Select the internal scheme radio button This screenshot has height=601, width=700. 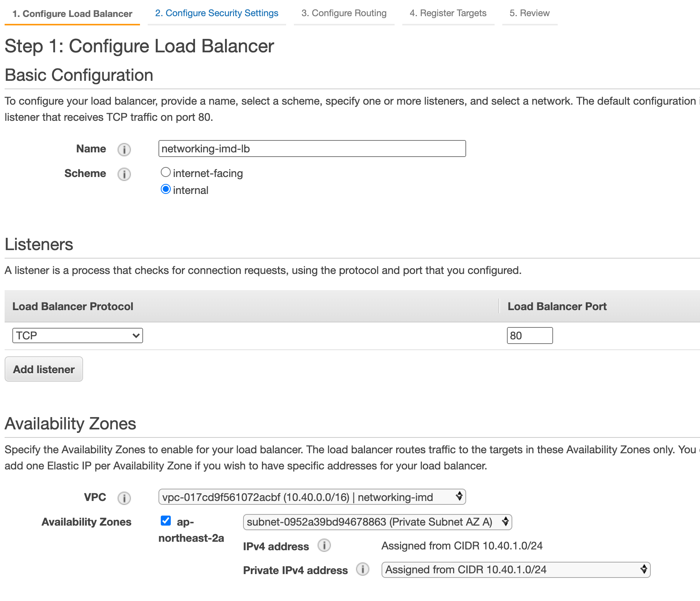165,189
